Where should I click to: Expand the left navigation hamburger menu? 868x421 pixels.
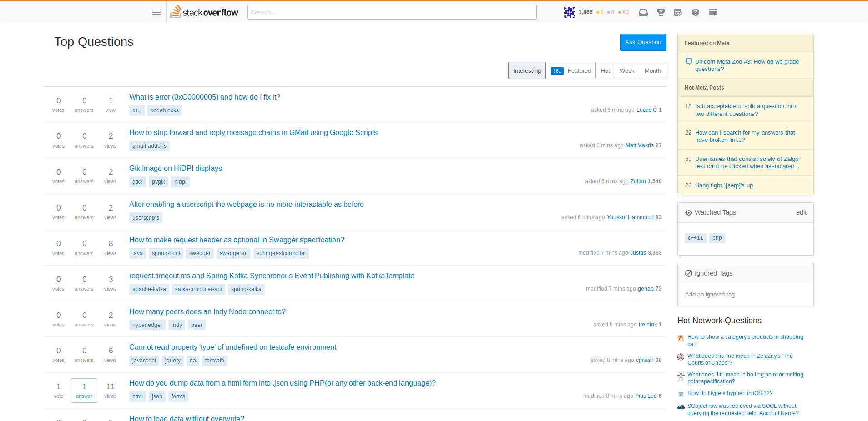click(x=156, y=12)
